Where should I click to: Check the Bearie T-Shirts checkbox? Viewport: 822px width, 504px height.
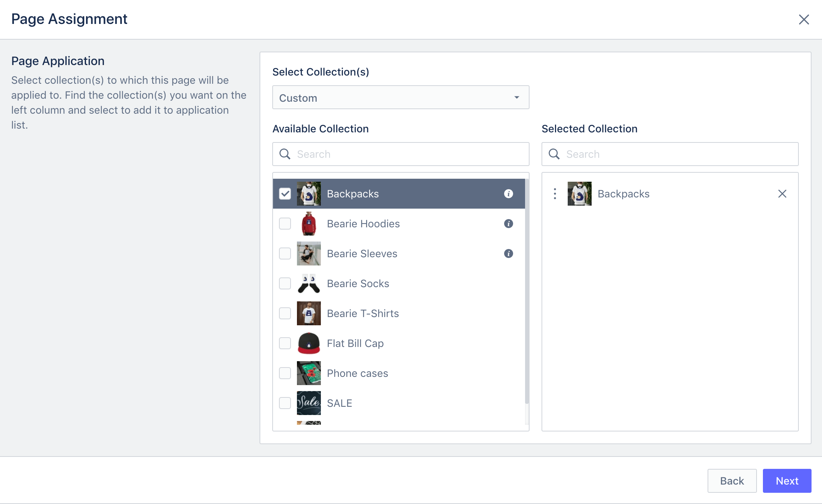tap(285, 313)
